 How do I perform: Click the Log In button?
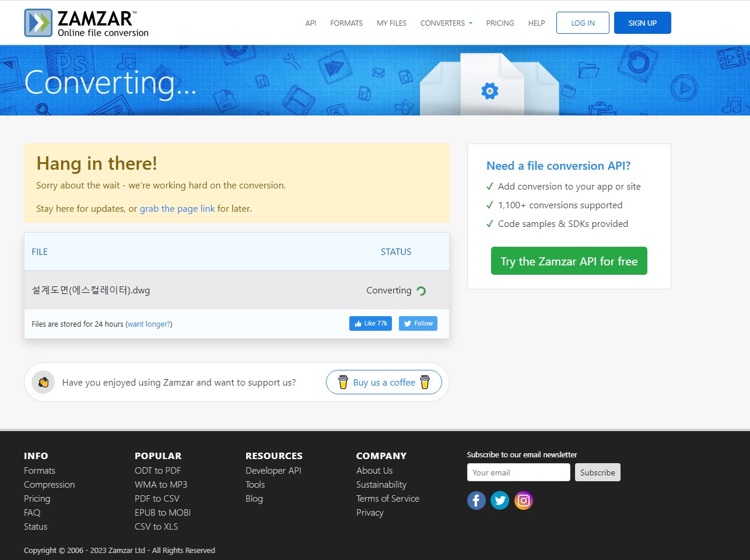point(583,23)
